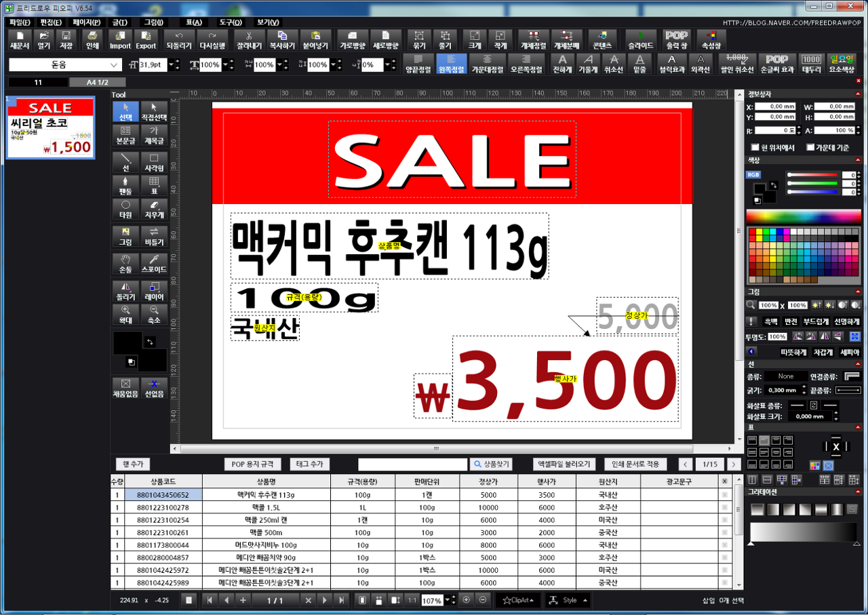Check the 현 위치에서 checkbox
The height and width of the screenshot is (615, 868).
(755, 147)
